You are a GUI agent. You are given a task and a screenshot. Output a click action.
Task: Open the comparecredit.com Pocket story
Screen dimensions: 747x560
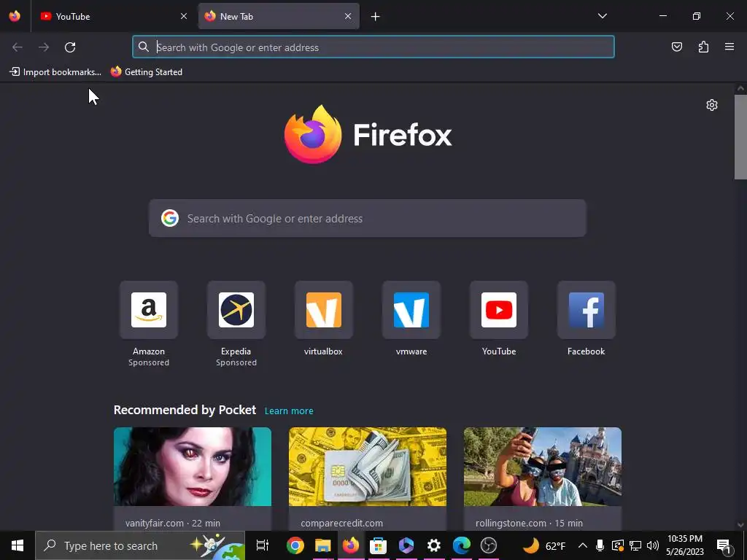[x=368, y=478]
